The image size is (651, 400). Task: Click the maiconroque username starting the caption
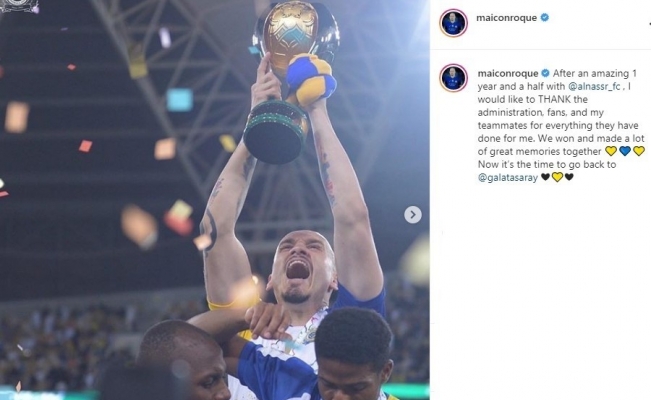pos(508,74)
